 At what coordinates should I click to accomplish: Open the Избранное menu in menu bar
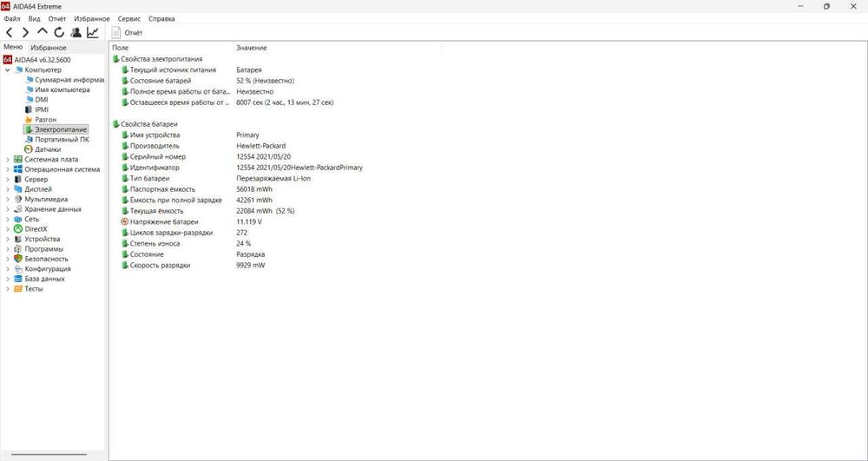[x=92, y=19]
